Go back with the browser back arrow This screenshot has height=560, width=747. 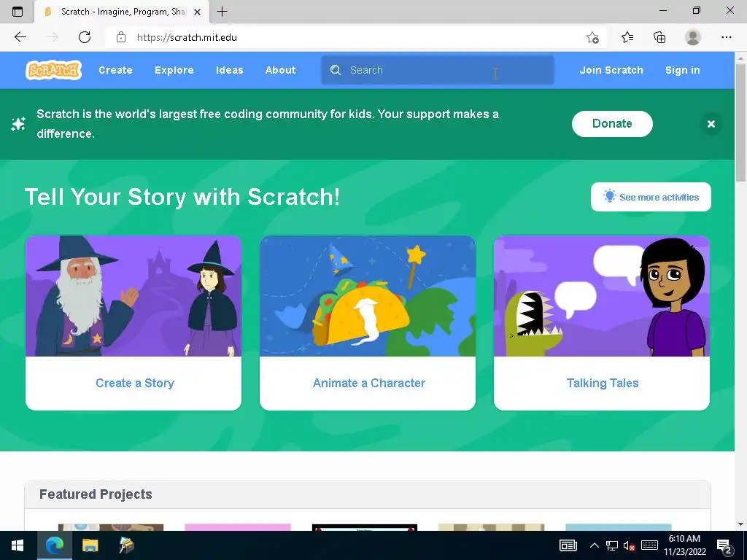(x=20, y=37)
